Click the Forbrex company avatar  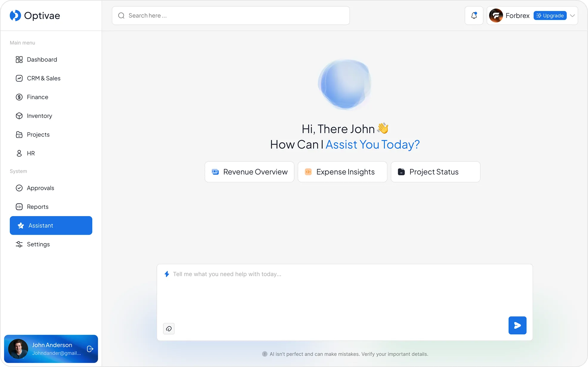(x=496, y=15)
